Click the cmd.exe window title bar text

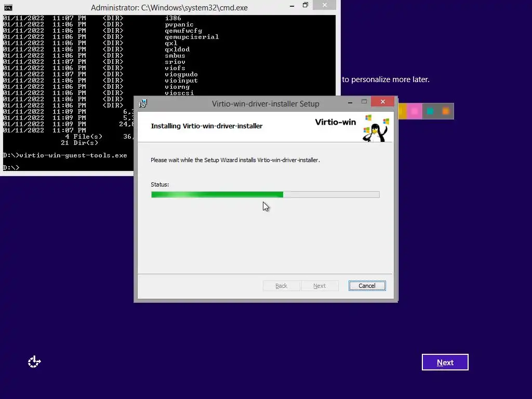169,7
